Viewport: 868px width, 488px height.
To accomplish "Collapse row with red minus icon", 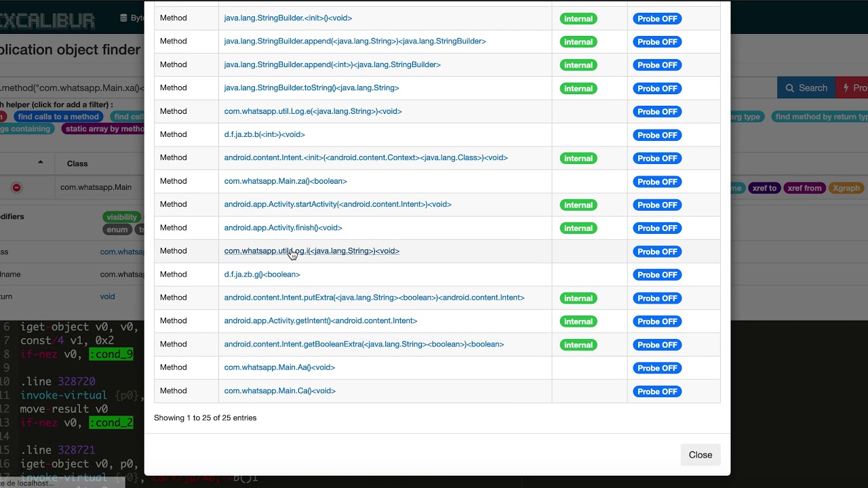I will (x=16, y=188).
